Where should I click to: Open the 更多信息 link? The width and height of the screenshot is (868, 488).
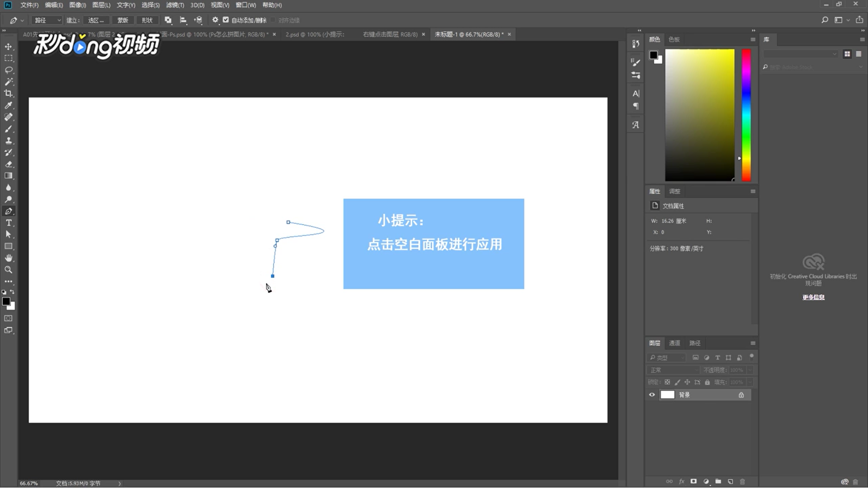click(813, 297)
